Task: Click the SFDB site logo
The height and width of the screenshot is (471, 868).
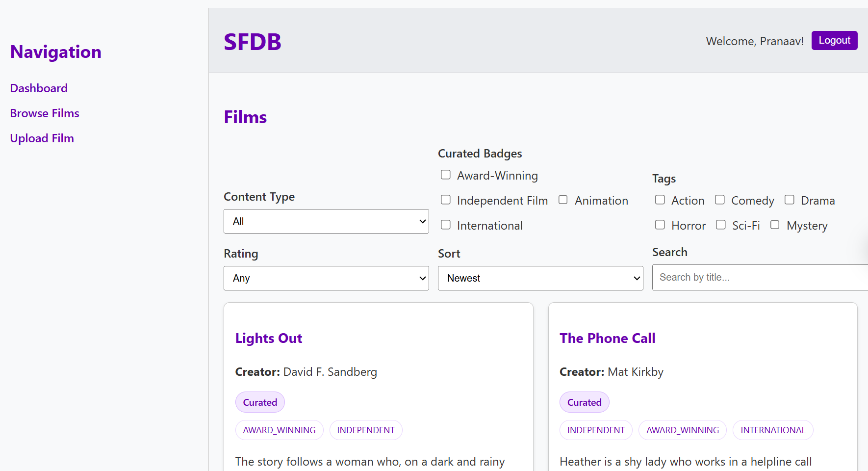Action: [x=253, y=42]
